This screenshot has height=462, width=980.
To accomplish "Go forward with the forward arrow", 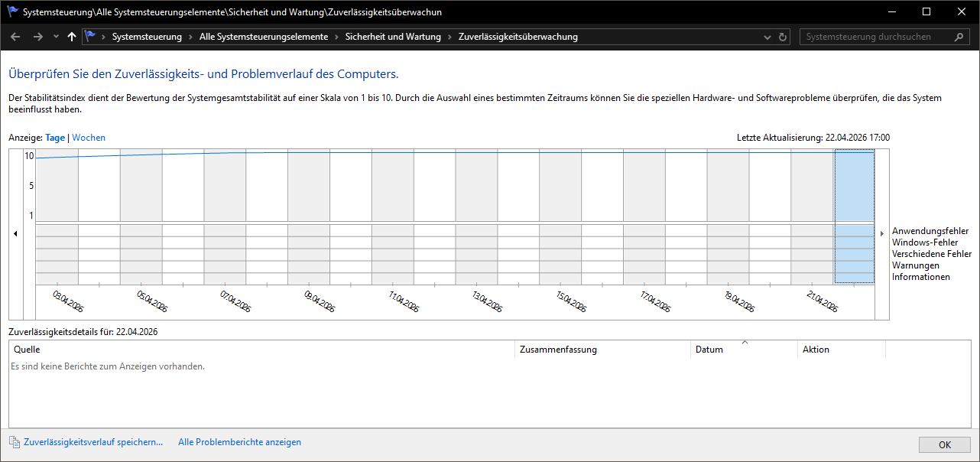I will pyautogui.click(x=38, y=37).
